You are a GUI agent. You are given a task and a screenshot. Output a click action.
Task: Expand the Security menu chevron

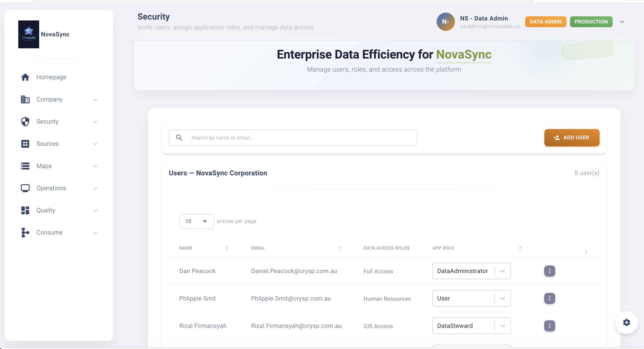coord(95,122)
